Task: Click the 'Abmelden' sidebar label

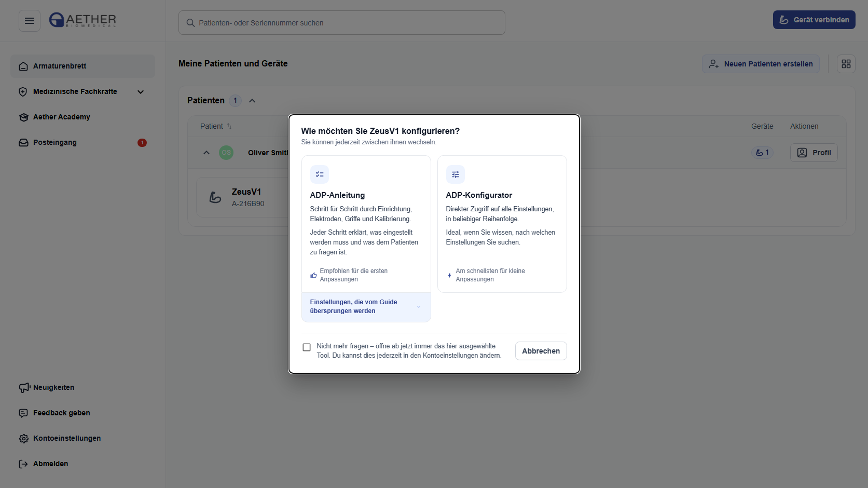Action: [51, 464]
